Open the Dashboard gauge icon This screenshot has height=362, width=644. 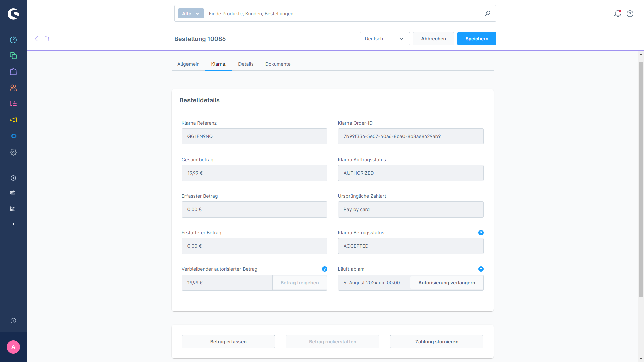tap(13, 40)
